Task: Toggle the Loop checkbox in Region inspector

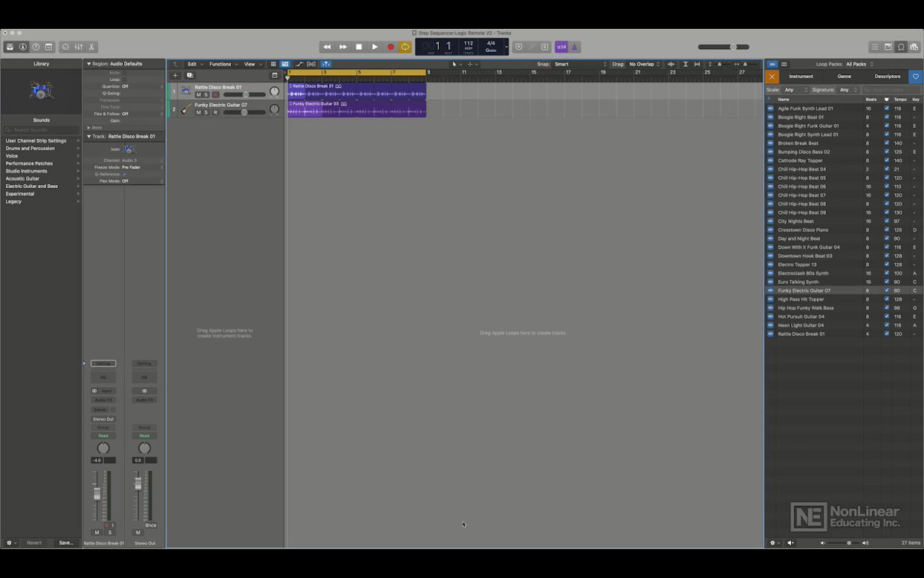Action: pos(124,79)
